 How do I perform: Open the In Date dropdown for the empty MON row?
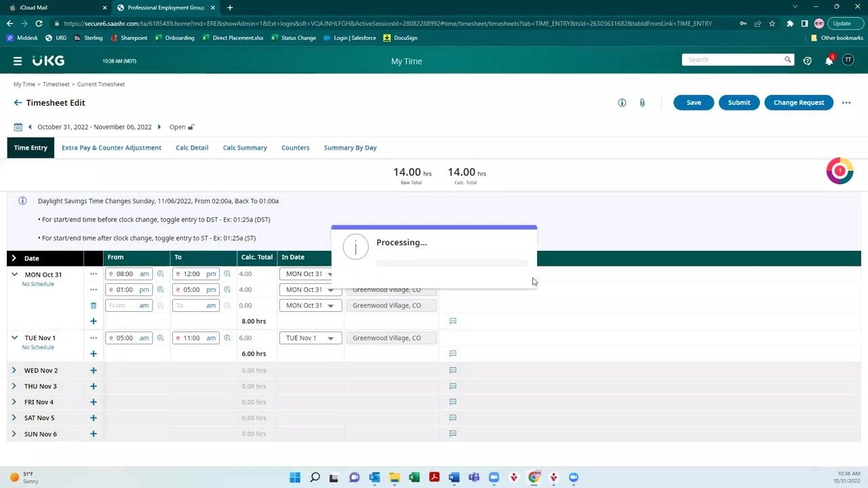[311, 306]
